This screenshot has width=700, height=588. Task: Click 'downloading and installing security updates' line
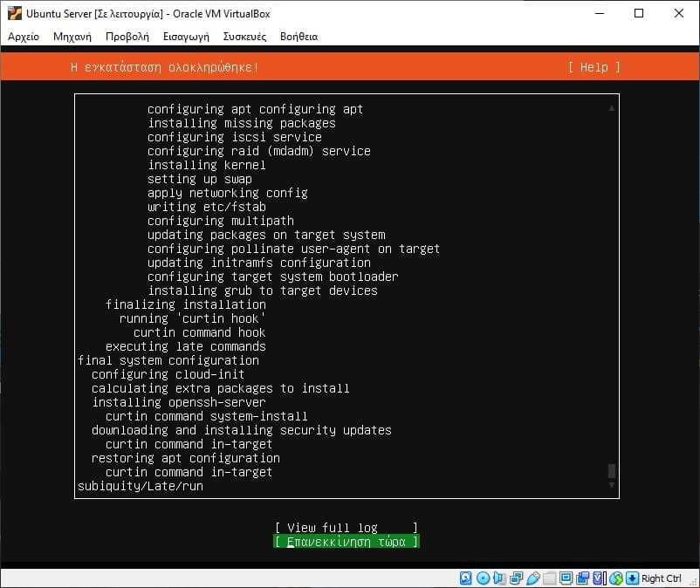[x=242, y=430]
